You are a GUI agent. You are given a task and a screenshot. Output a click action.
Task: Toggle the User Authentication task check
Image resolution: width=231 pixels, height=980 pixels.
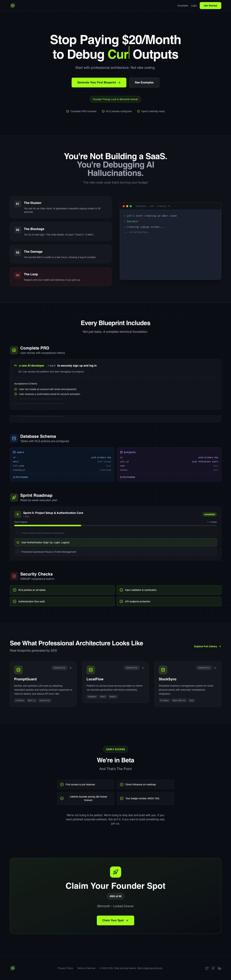[18, 543]
